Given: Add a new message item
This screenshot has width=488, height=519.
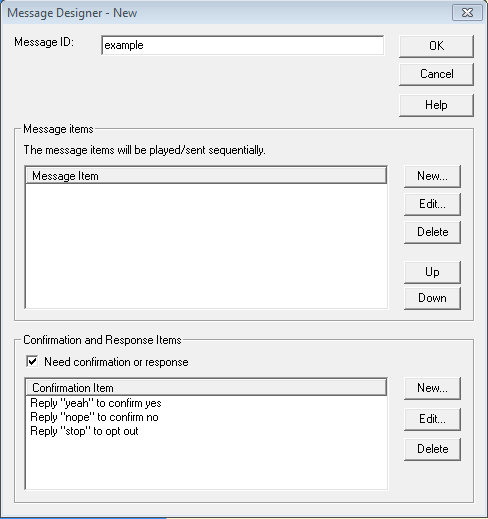Looking at the screenshot, I should (432, 176).
